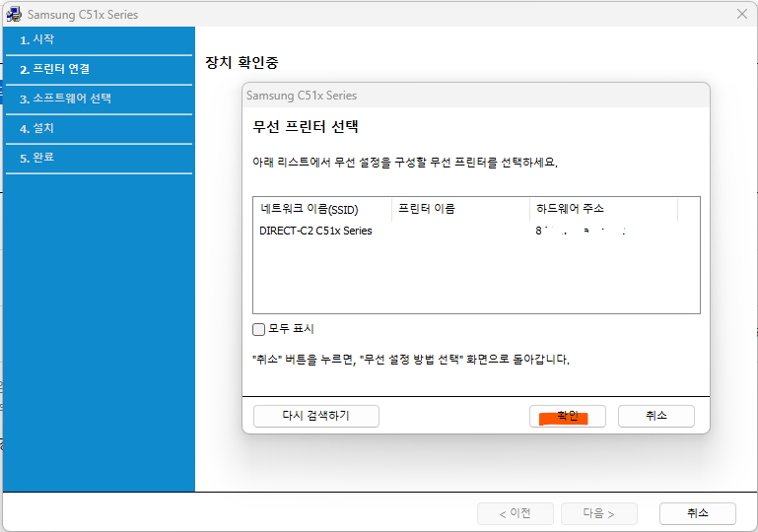Click the 장치 확인중 heading text

click(x=241, y=62)
